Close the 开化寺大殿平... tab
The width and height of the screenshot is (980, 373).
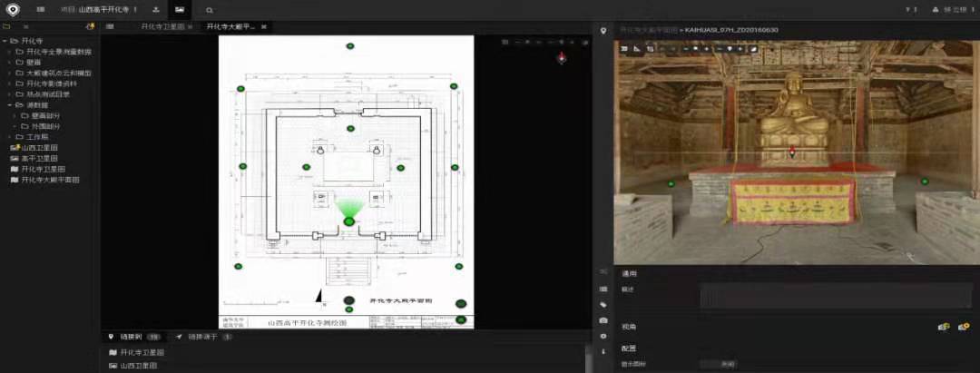pos(264,27)
